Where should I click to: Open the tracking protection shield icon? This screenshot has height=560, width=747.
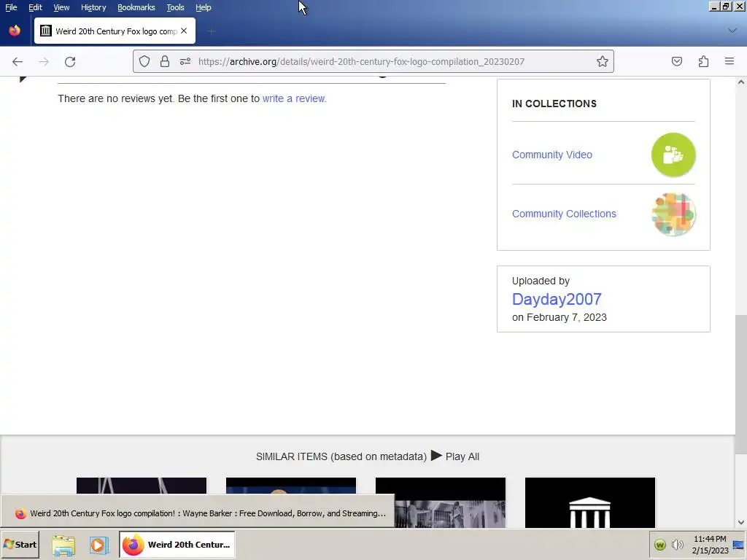tap(144, 61)
